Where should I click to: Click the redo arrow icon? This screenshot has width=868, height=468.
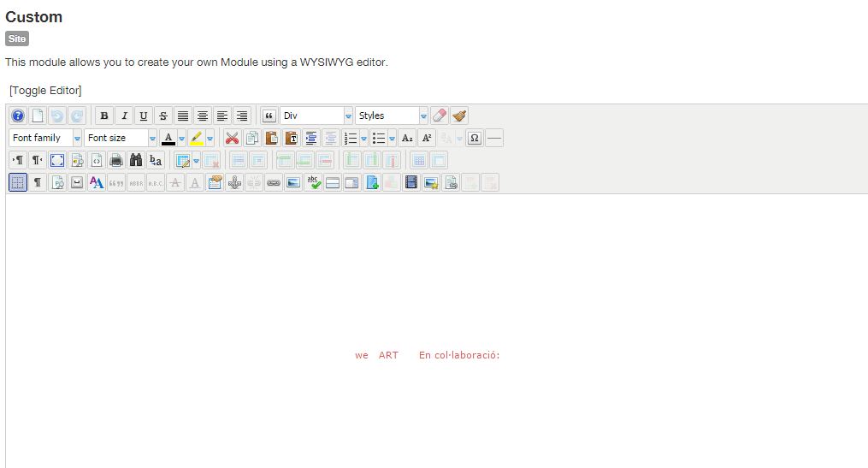[77, 116]
